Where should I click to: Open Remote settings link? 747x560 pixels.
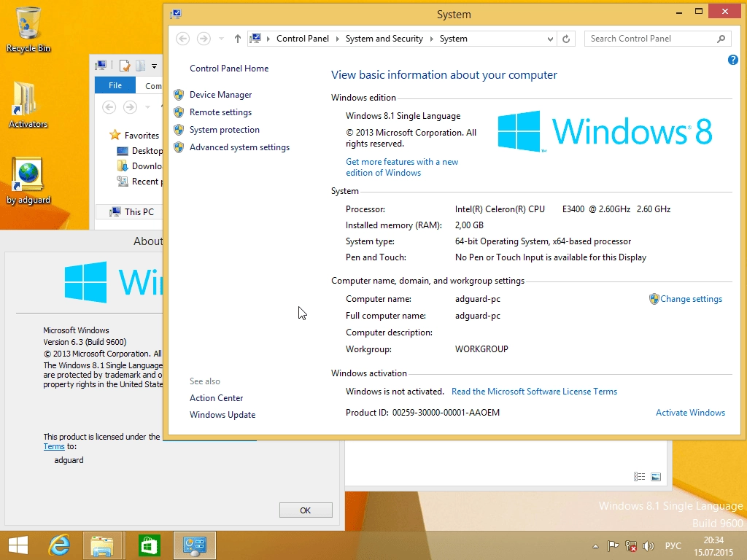click(x=220, y=112)
